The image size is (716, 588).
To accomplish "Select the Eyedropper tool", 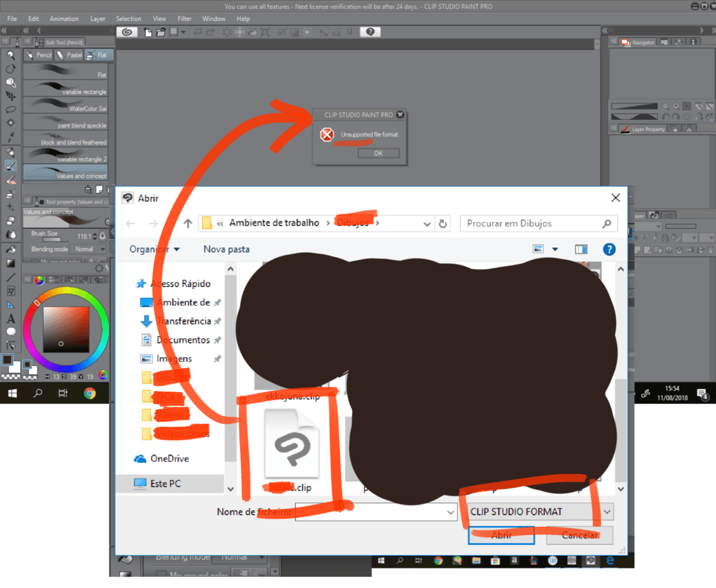I will [x=10, y=137].
